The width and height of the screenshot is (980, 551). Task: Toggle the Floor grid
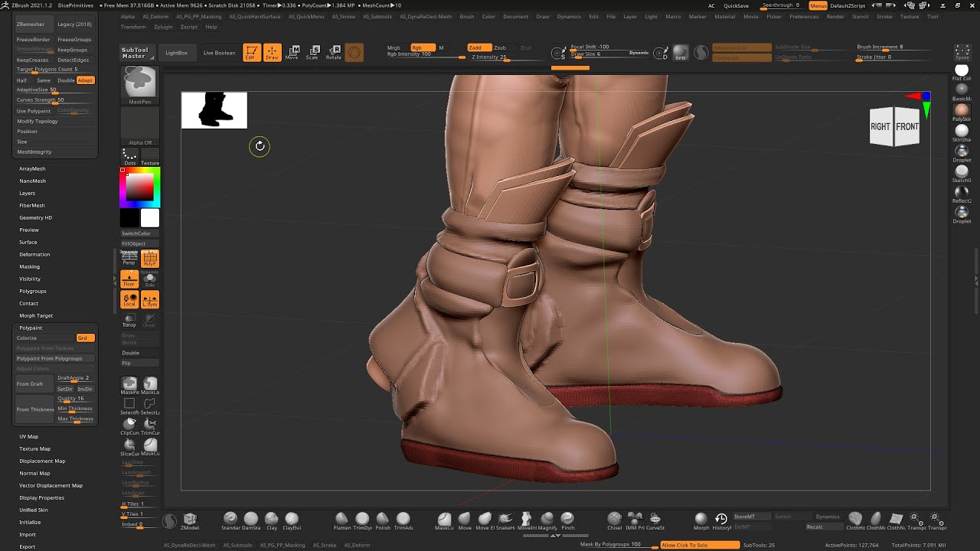pos(129,279)
